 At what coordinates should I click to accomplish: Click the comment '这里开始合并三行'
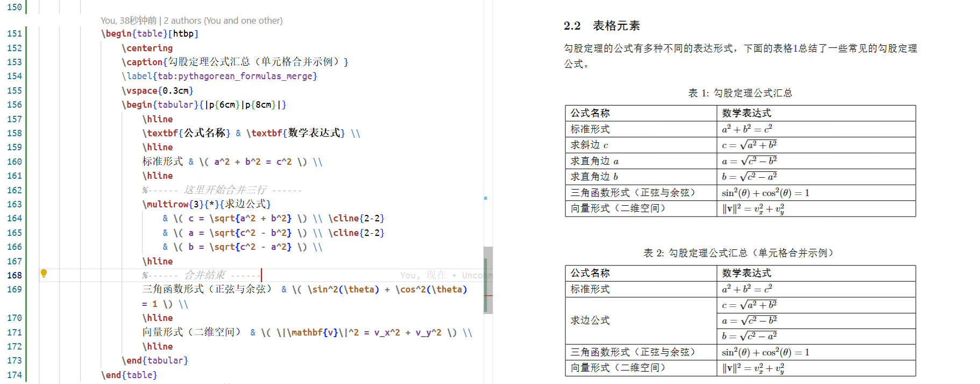coord(222,190)
